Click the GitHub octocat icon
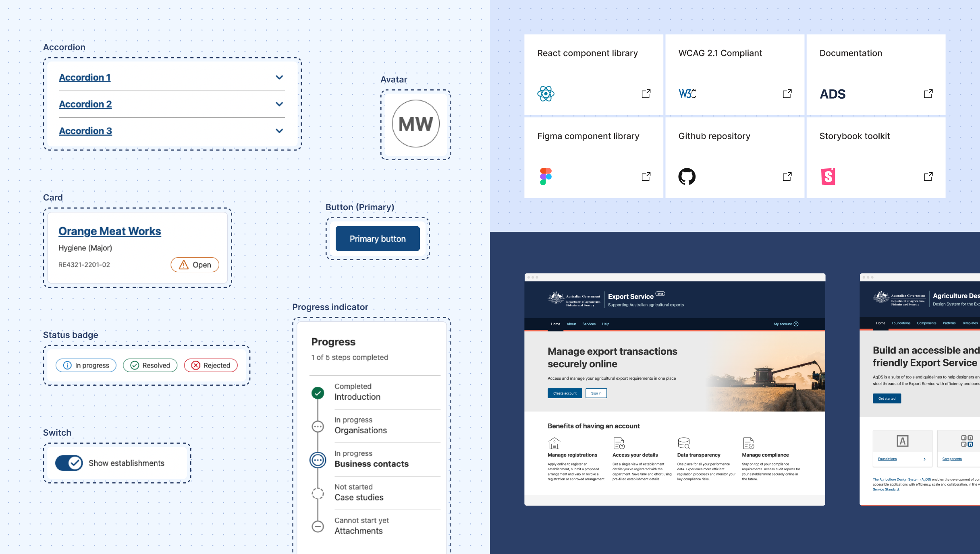The width and height of the screenshot is (980, 554). tap(687, 176)
